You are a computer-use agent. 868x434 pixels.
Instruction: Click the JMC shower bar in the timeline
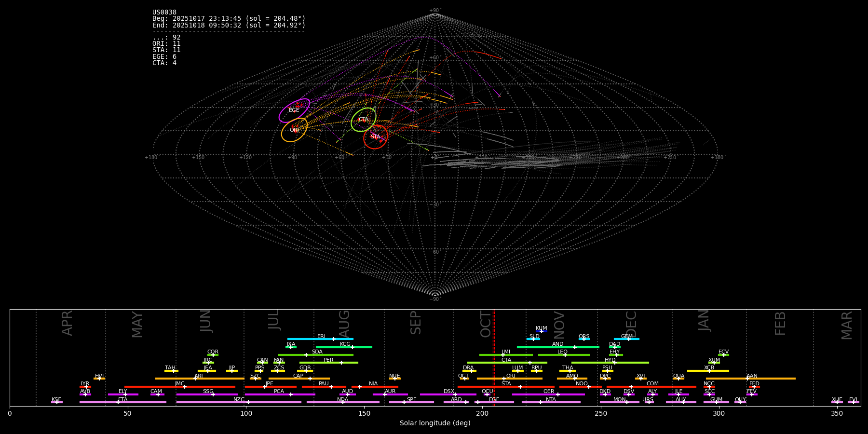(x=180, y=387)
